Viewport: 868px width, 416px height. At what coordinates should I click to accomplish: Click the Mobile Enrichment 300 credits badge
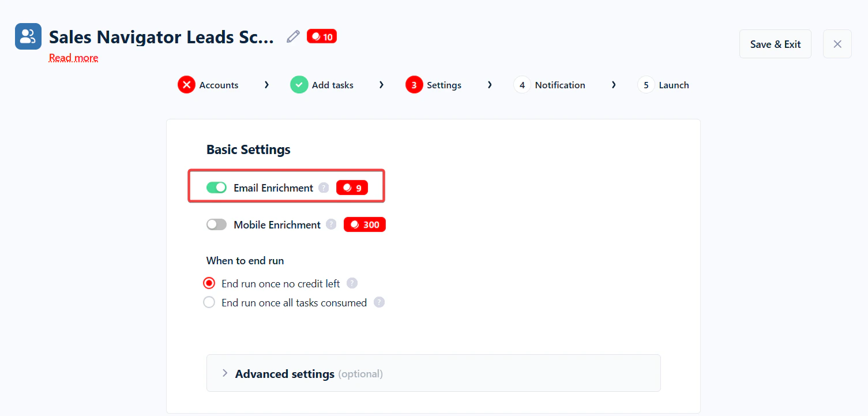pyautogui.click(x=365, y=224)
